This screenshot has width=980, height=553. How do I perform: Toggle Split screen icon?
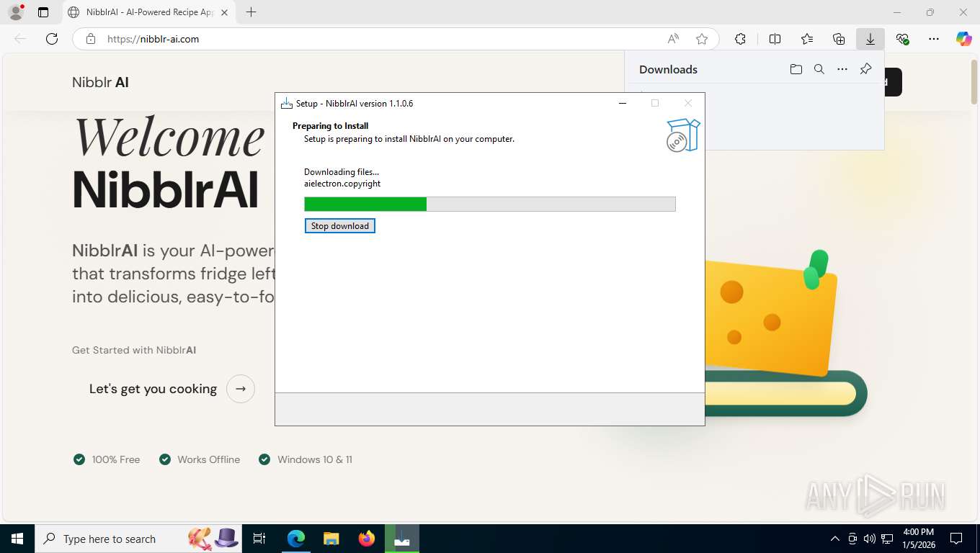(x=775, y=39)
